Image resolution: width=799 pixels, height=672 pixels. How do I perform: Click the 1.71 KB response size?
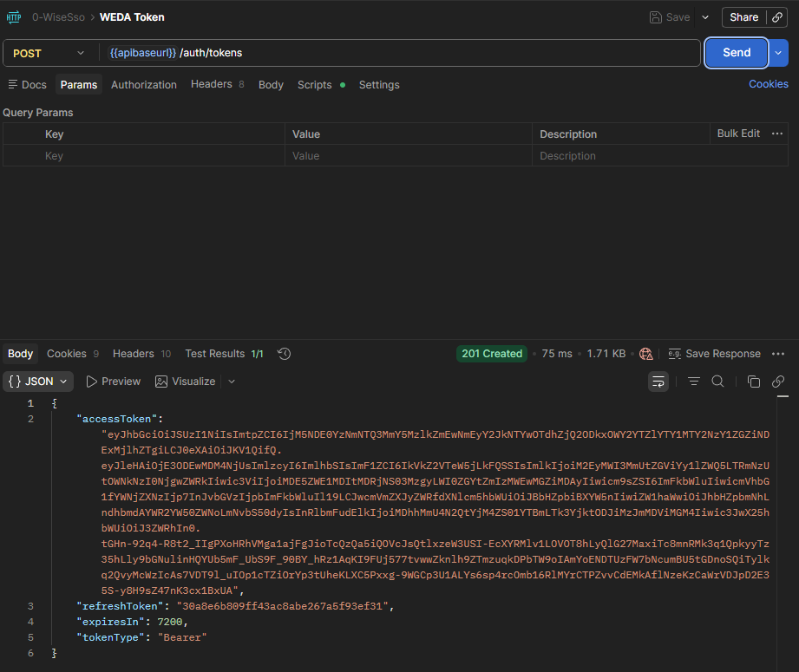point(606,354)
